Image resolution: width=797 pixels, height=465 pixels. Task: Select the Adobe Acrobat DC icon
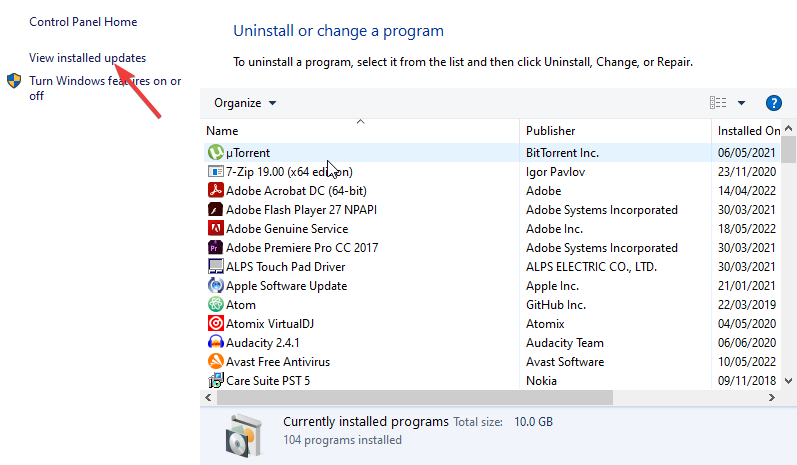(216, 190)
